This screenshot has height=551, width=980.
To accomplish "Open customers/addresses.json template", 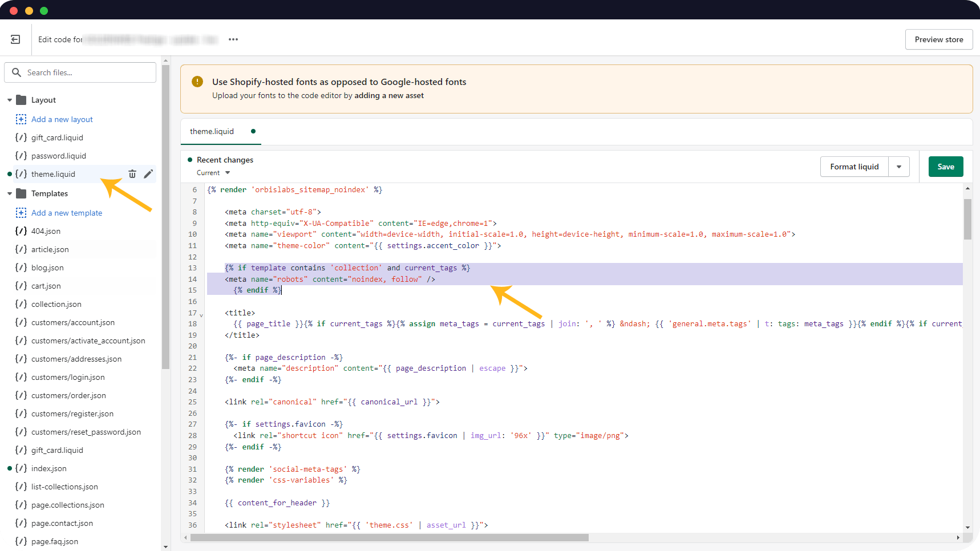I will click(x=76, y=359).
